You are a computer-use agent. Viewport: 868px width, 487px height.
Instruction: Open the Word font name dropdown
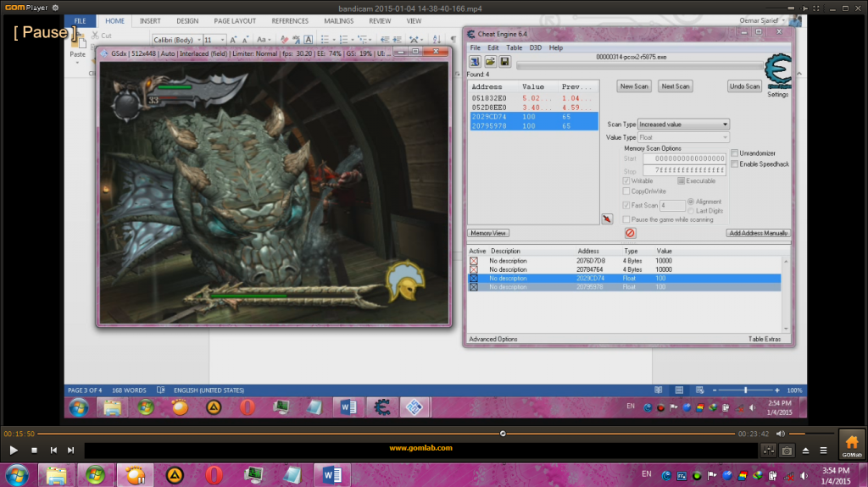pos(198,40)
